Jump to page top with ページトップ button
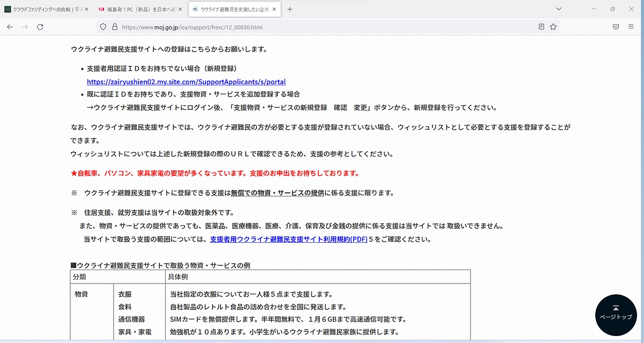 click(x=616, y=315)
